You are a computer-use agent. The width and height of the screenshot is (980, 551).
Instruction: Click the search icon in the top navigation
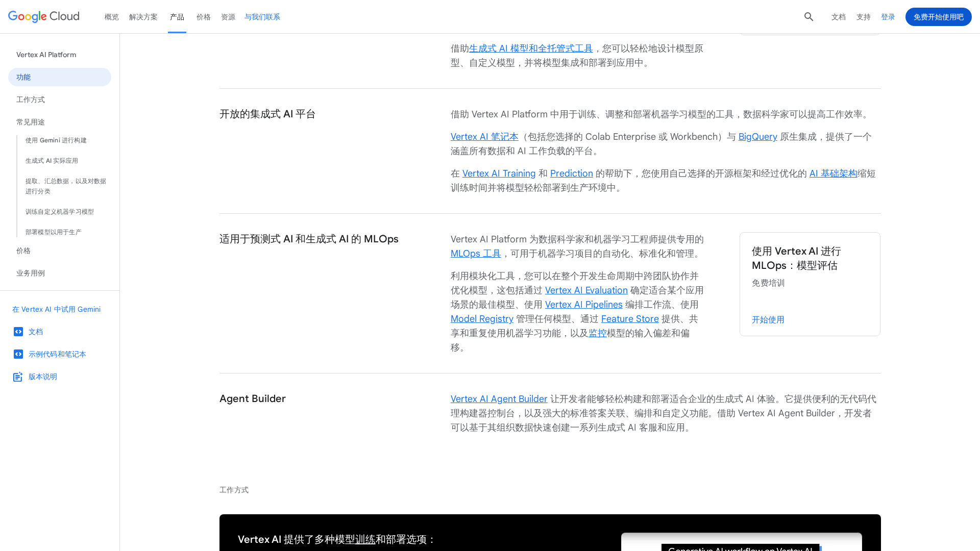(808, 17)
